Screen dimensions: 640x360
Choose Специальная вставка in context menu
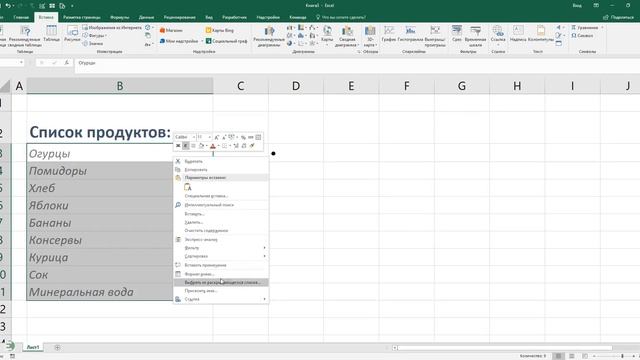pyautogui.click(x=221, y=196)
